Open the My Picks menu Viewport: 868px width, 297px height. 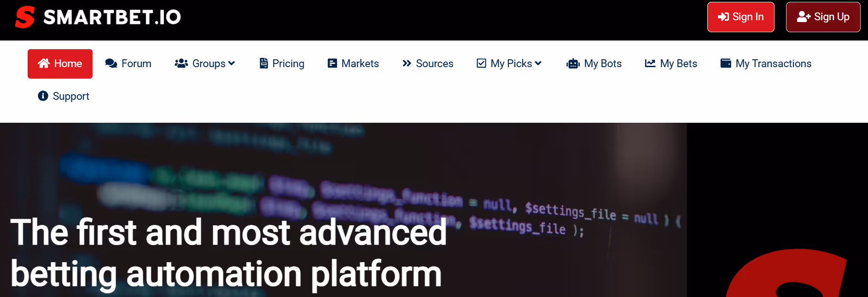[509, 64]
